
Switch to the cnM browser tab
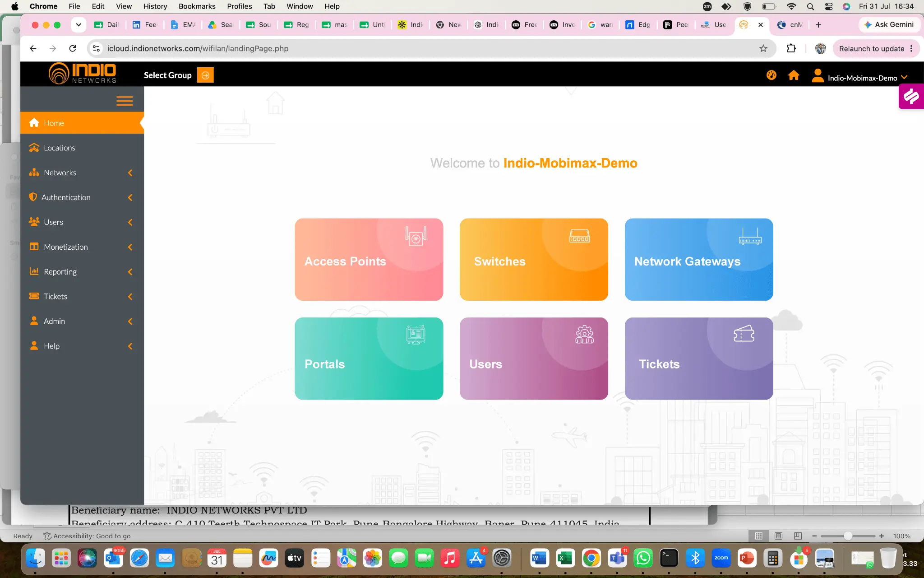790,25
